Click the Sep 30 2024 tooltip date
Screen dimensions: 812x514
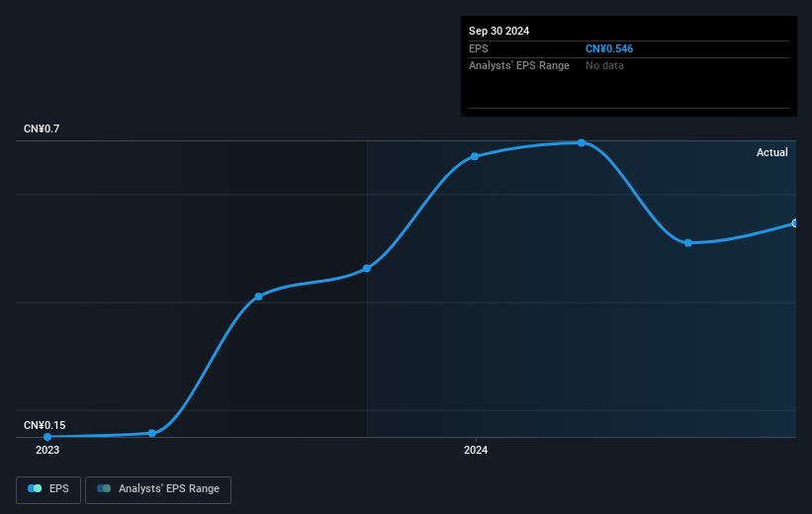pyautogui.click(x=498, y=31)
